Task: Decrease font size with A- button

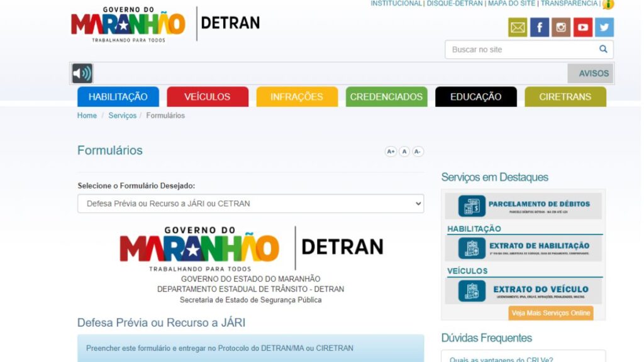Action: [x=418, y=151]
